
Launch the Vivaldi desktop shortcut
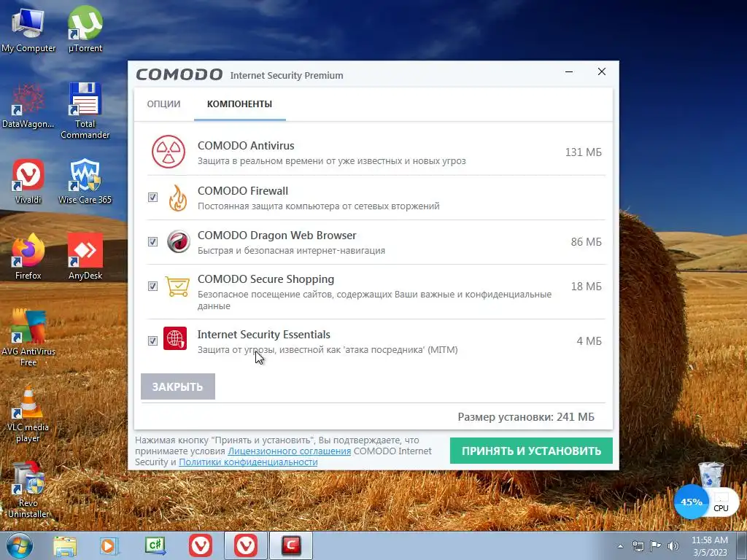[28, 181]
